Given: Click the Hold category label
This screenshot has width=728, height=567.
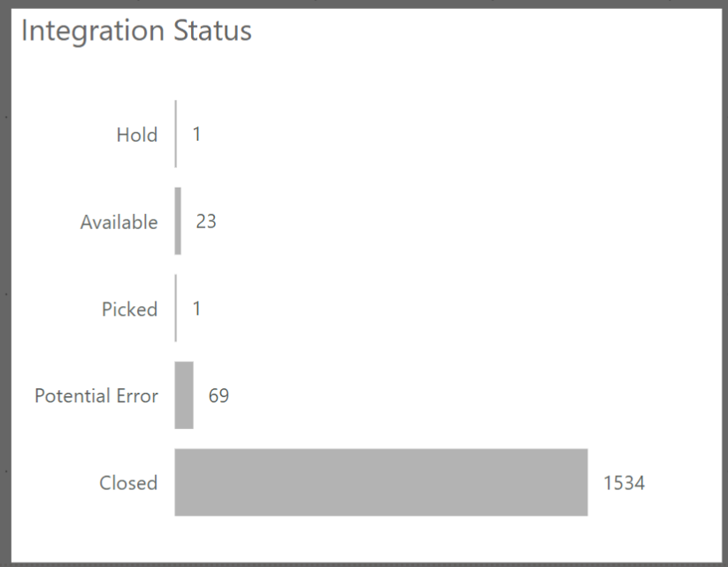Looking at the screenshot, I should click(x=137, y=135).
